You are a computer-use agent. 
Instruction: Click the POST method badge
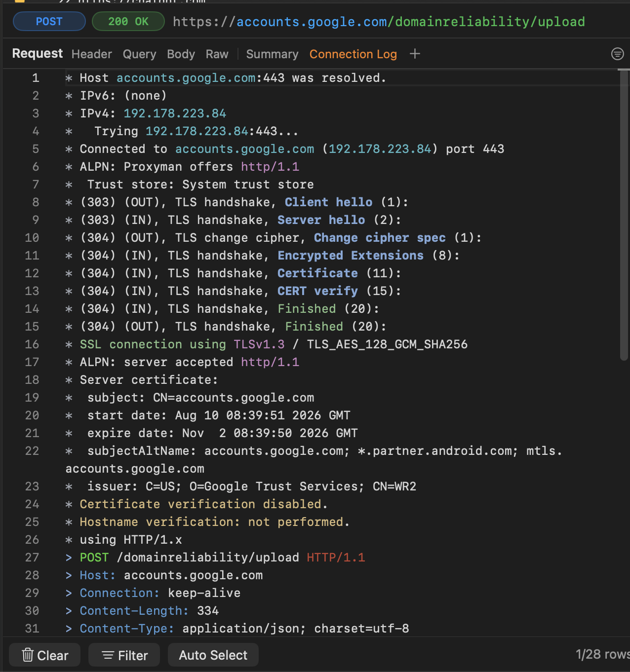click(x=49, y=21)
